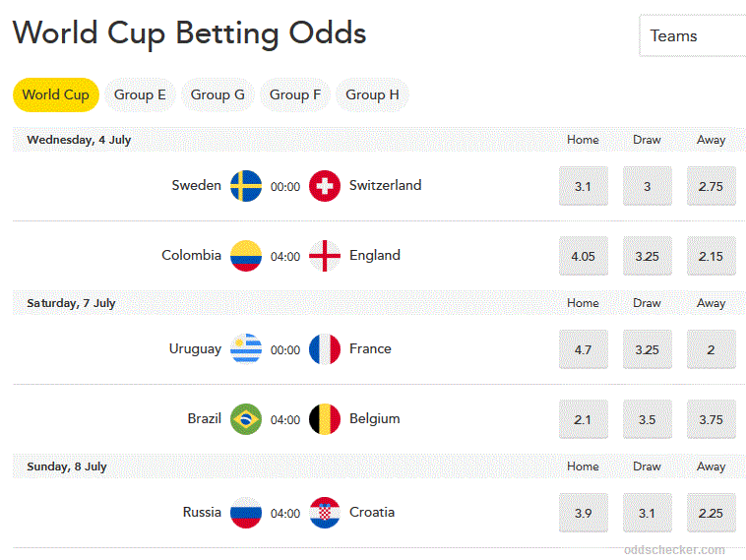Select the World Cup tab
The width and height of the screenshot is (746, 560).
click(56, 94)
